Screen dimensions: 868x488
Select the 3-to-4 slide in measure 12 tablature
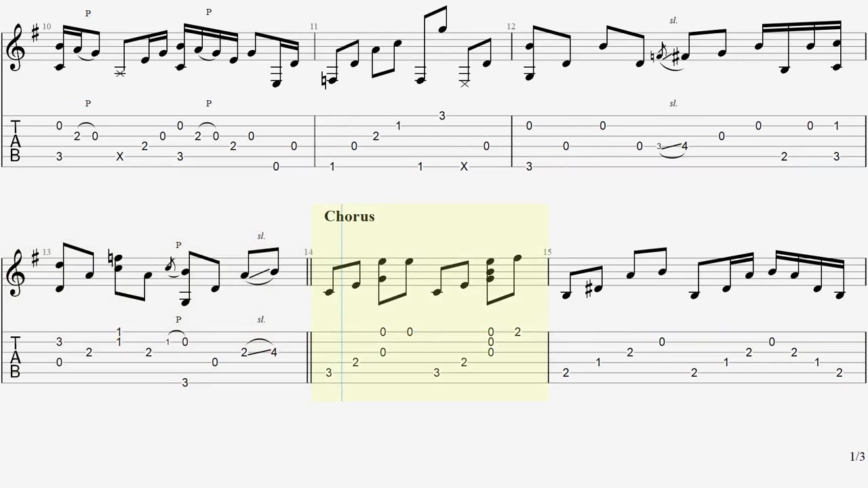coord(673,146)
